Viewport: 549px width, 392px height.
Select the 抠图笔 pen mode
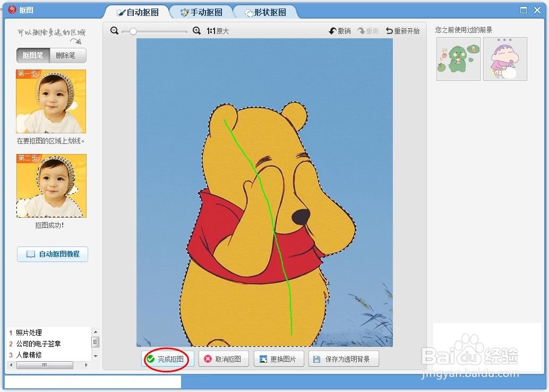click(33, 55)
